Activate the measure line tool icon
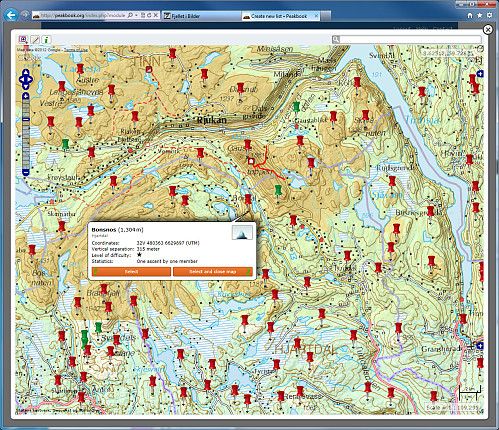Viewport: 499px width, 430px height. click(35, 40)
